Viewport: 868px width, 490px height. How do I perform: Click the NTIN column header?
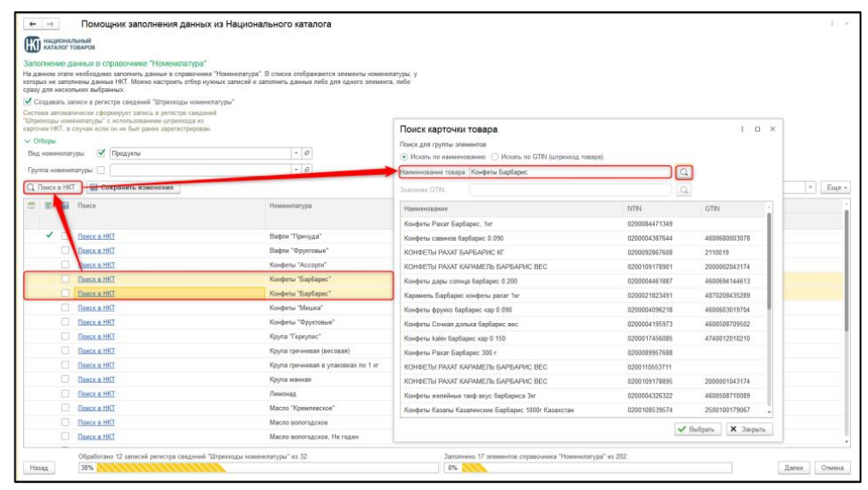(x=636, y=209)
